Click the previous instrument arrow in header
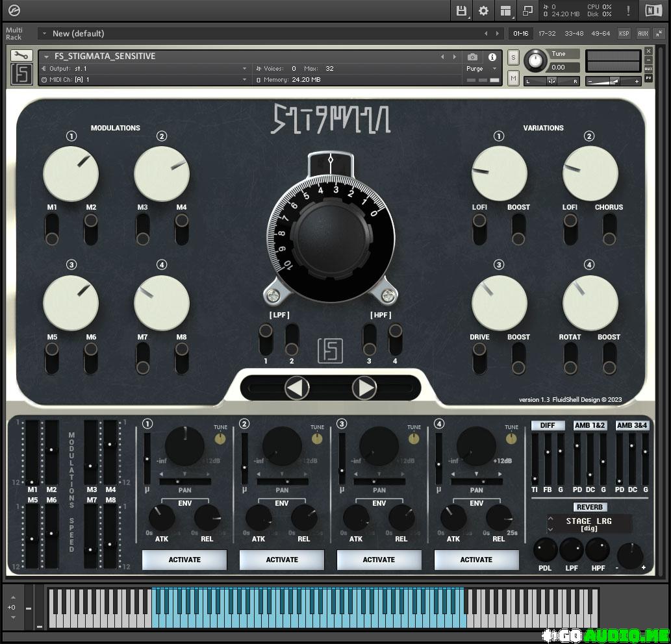The height and width of the screenshot is (644, 671). 442,57
